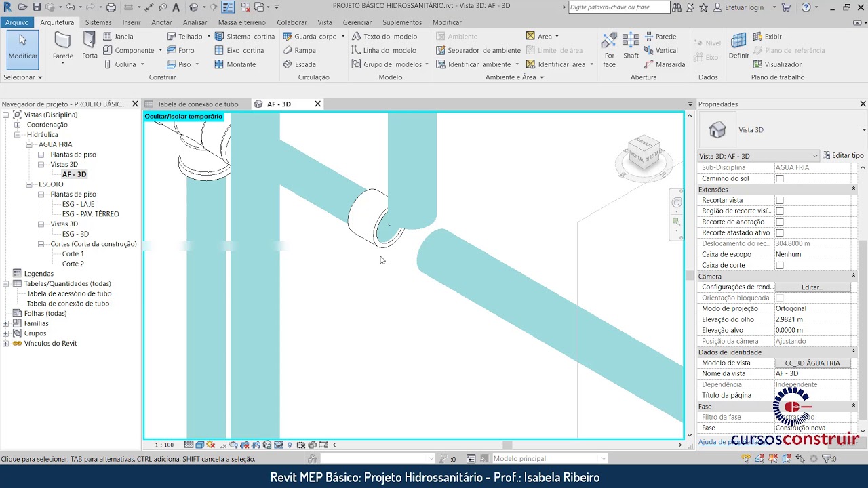Select Corte 1 in project browser
868x488 pixels.
click(x=73, y=254)
